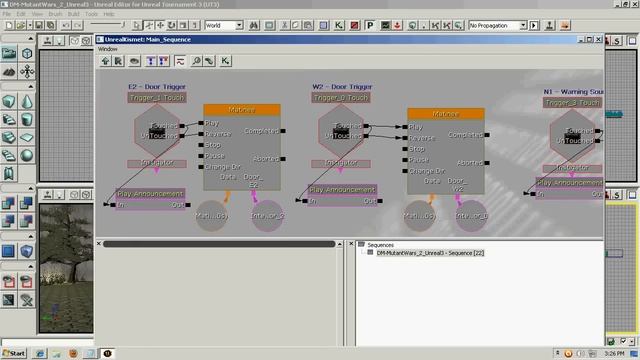The width and height of the screenshot is (640, 360).
Task: Click the 'E2 - Door Trigger' comment label
Action: [x=157, y=87]
